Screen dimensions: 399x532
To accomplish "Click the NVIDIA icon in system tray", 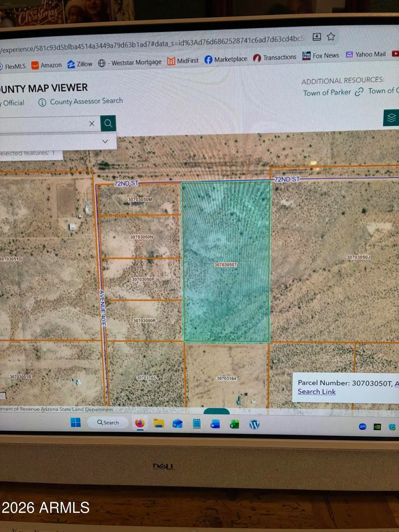I will point(378,427).
